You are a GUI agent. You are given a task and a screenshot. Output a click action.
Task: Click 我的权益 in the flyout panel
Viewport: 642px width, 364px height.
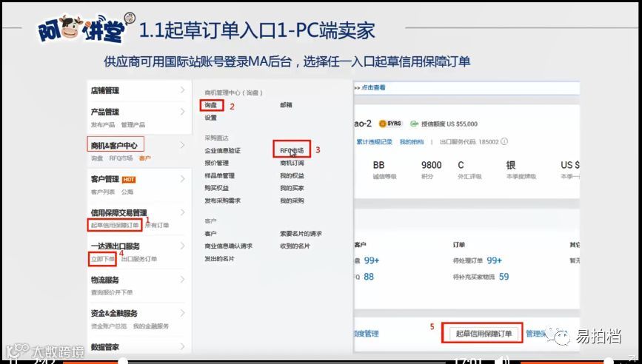pyautogui.click(x=292, y=175)
